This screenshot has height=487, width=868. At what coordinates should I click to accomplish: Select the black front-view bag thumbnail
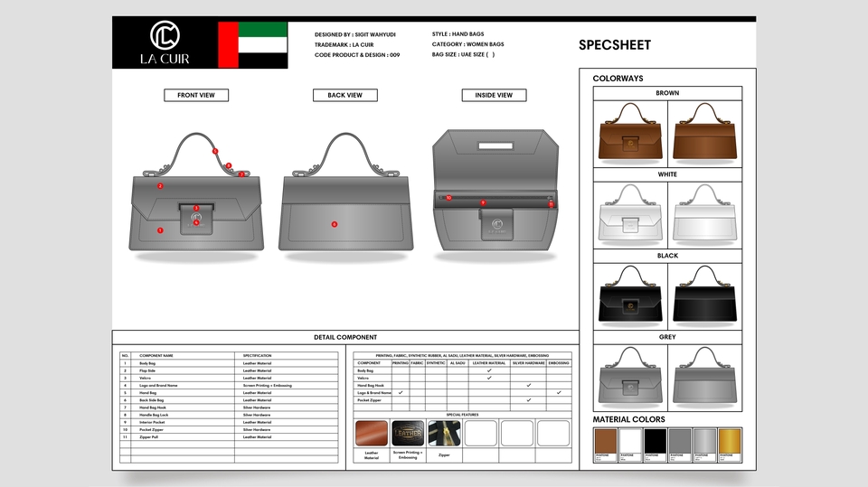pos(630,296)
